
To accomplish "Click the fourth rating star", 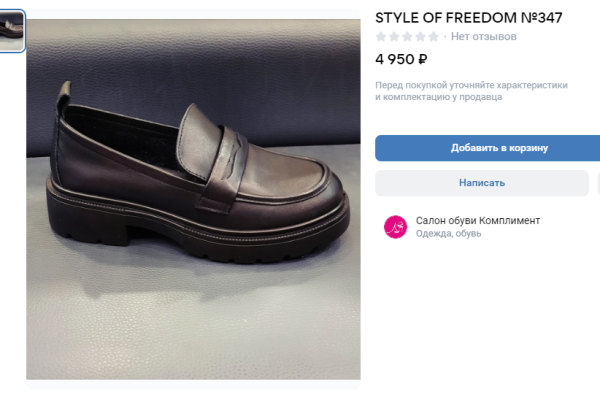I will point(420,37).
